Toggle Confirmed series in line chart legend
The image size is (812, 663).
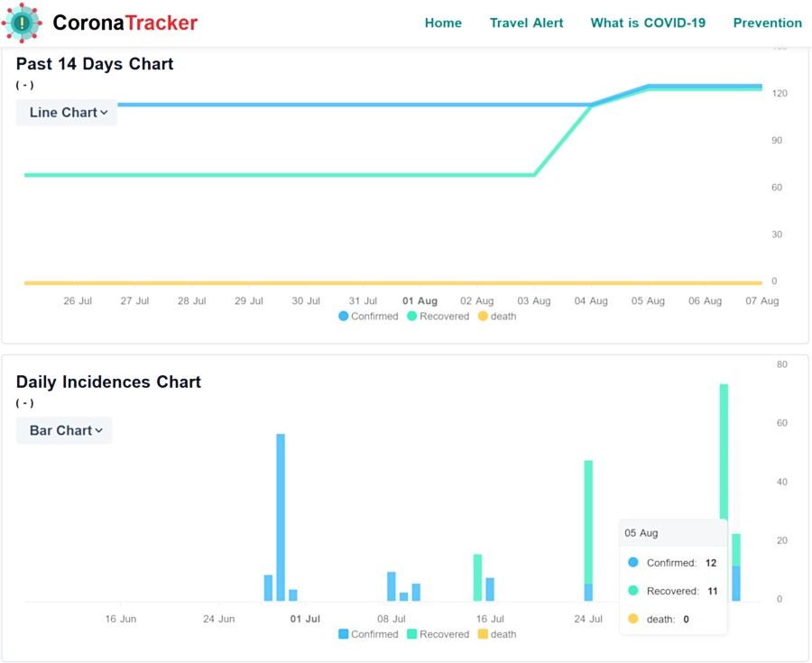coord(369,317)
